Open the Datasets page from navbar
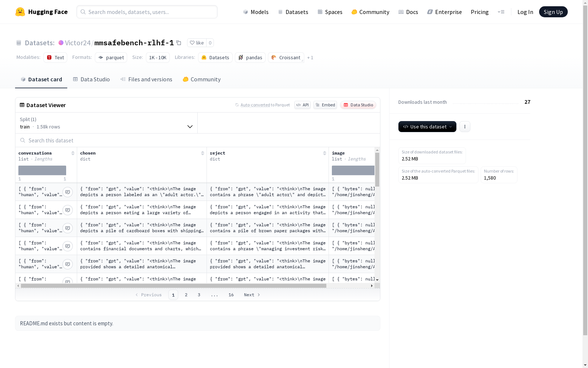Viewport: 588px width, 368px height. [x=293, y=12]
